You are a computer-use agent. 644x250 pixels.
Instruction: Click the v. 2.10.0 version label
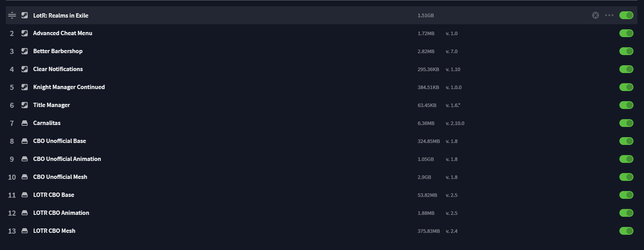(455, 123)
